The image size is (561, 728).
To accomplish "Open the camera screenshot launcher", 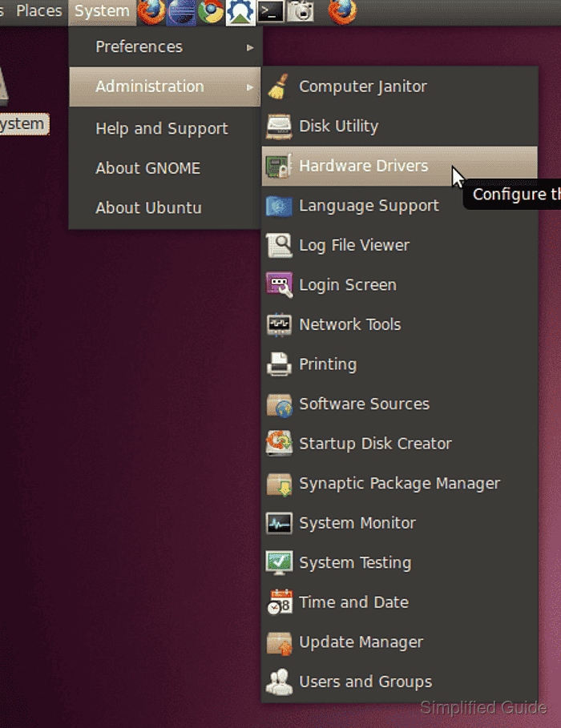I will point(300,11).
